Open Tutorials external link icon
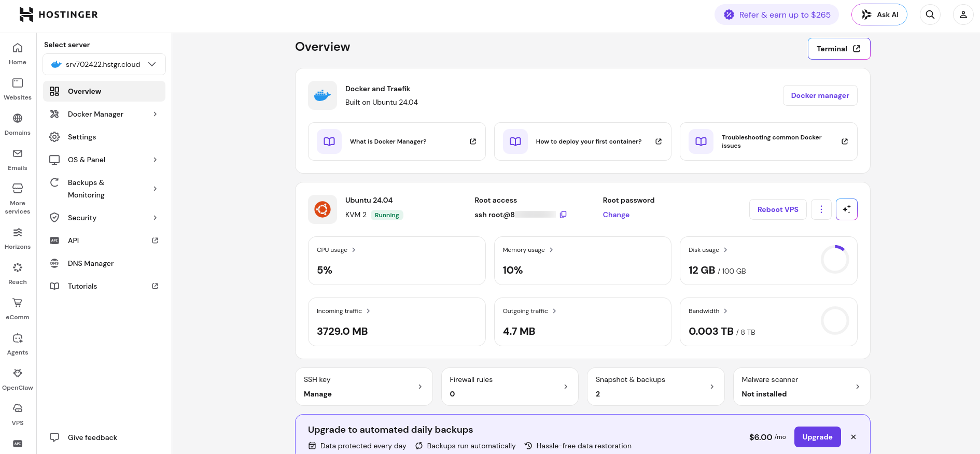 click(x=155, y=286)
